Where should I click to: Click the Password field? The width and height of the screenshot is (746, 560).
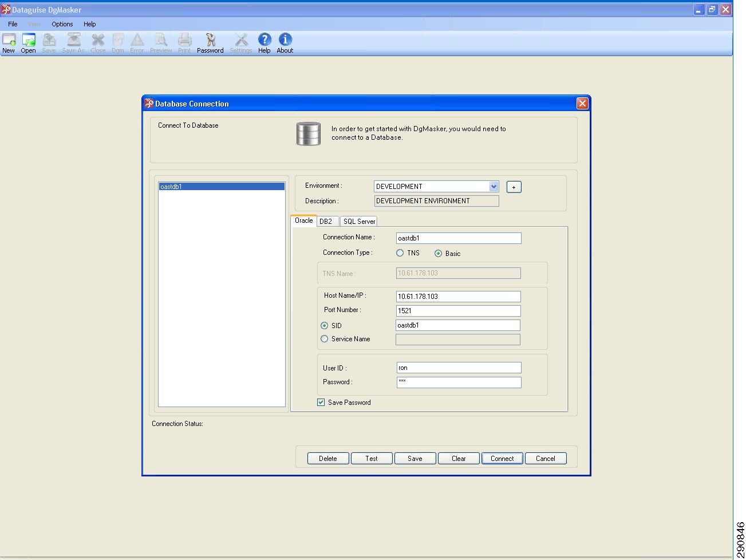(x=459, y=382)
